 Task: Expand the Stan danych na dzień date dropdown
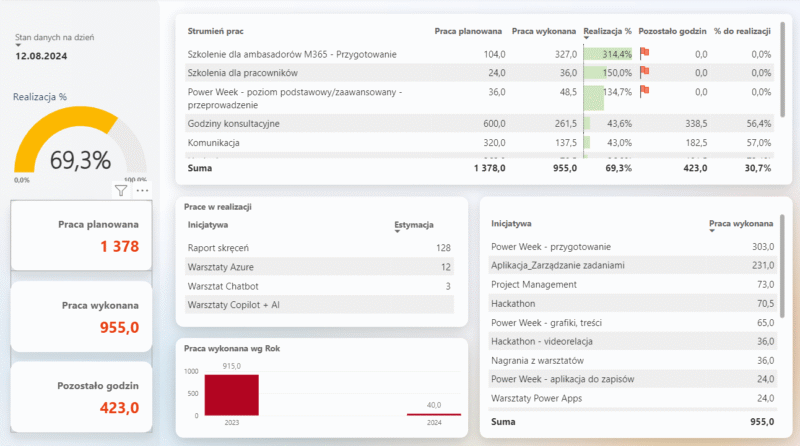coord(19,46)
